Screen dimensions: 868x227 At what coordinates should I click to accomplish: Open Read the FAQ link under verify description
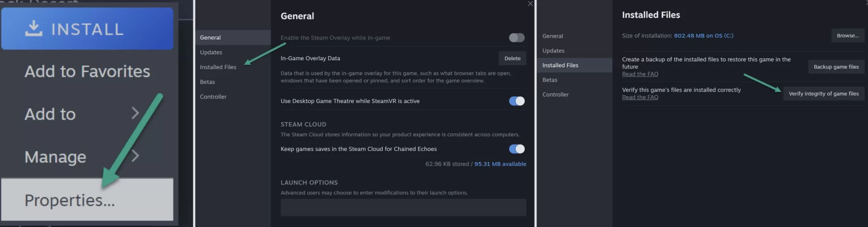coord(640,97)
